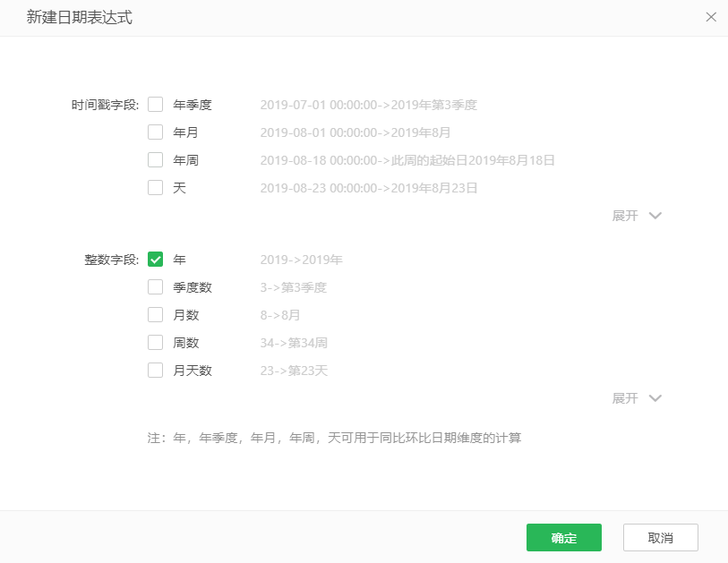This screenshot has width=728, height=563.
Task: Enable the 年月 checkbox
Action: 155,132
